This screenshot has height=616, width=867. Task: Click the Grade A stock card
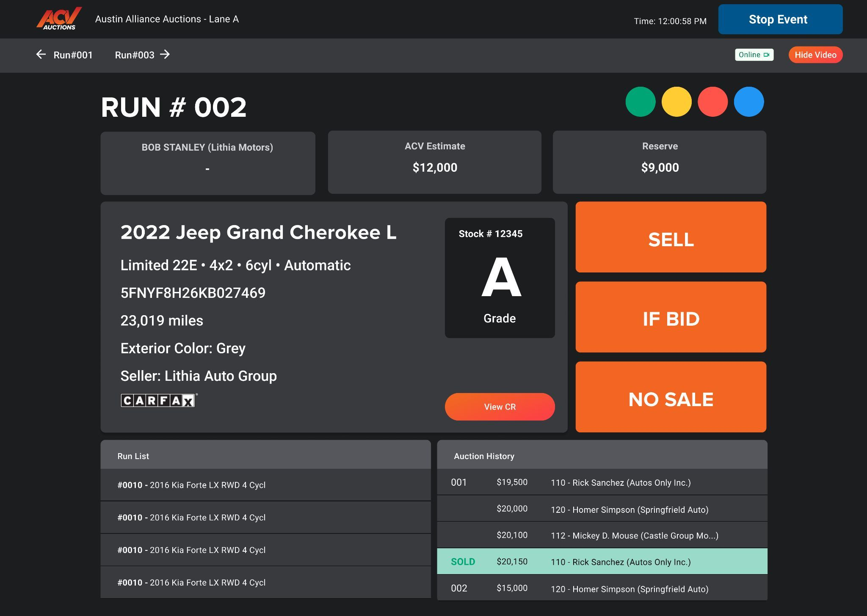[x=500, y=278]
